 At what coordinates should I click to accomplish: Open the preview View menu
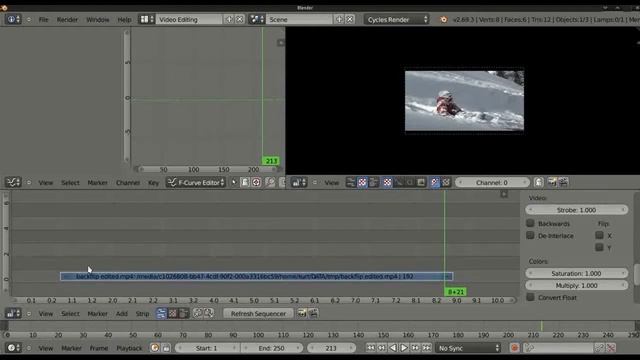click(332, 182)
